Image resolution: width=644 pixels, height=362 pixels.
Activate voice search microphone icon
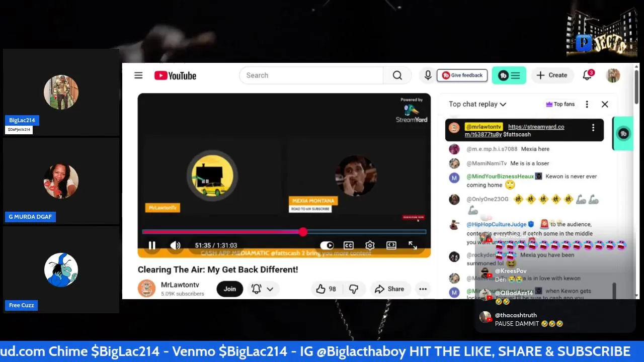click(428, 75)
